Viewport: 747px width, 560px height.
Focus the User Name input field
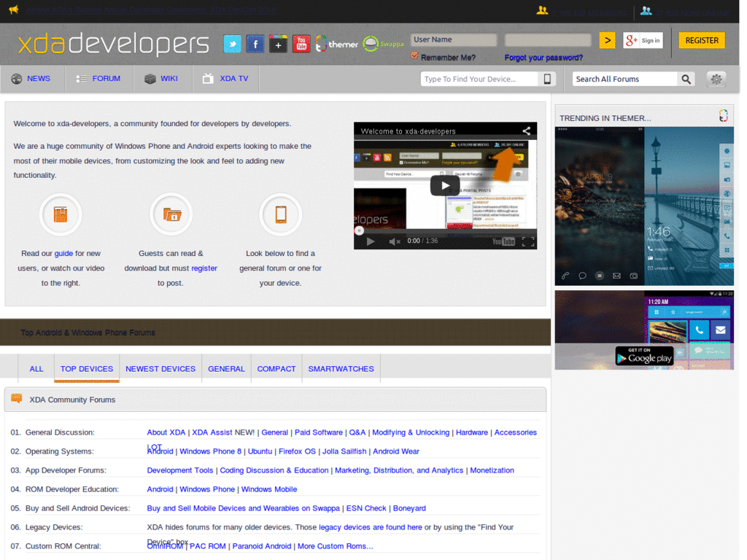[454, 40]
